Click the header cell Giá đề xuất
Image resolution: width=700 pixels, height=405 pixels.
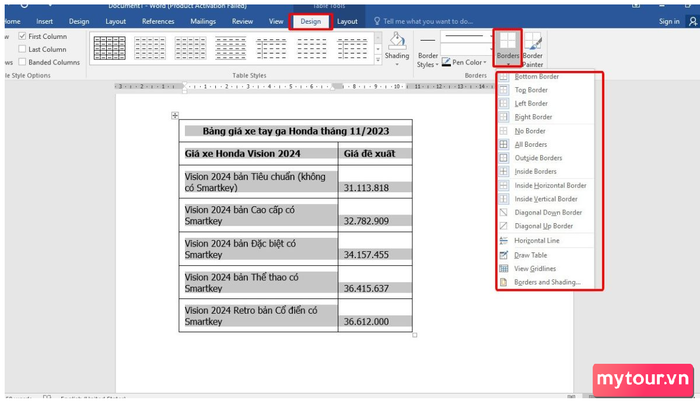point(375,154)
